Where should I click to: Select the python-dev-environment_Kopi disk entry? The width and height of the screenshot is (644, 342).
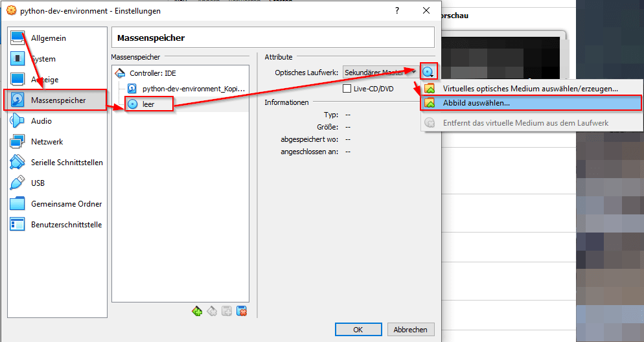point(187,89)
